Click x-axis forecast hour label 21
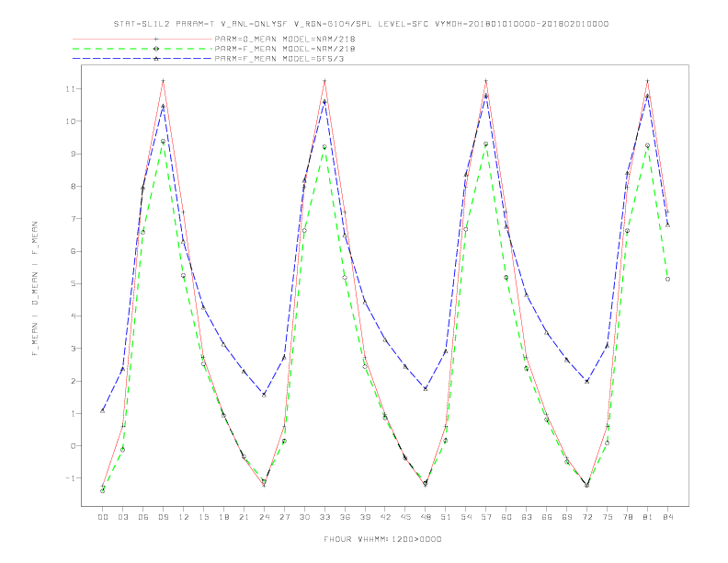This screenshot has width=728, height=563. pyautogui.click(x=244, y=517)
